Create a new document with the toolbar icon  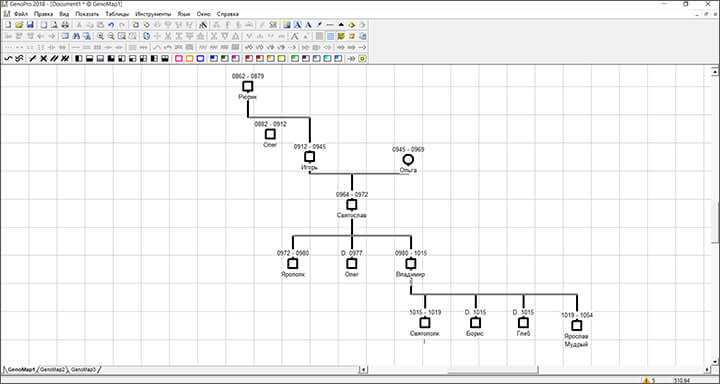pos(8,25)
